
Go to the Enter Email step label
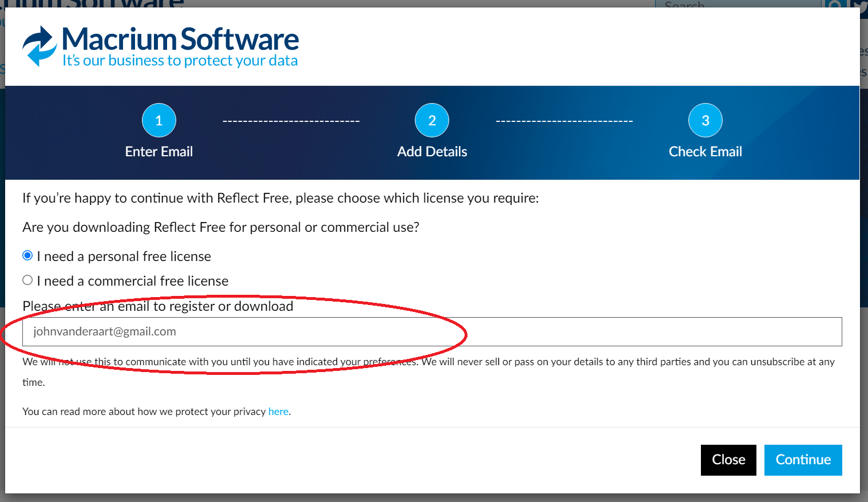tap(159, 152)
